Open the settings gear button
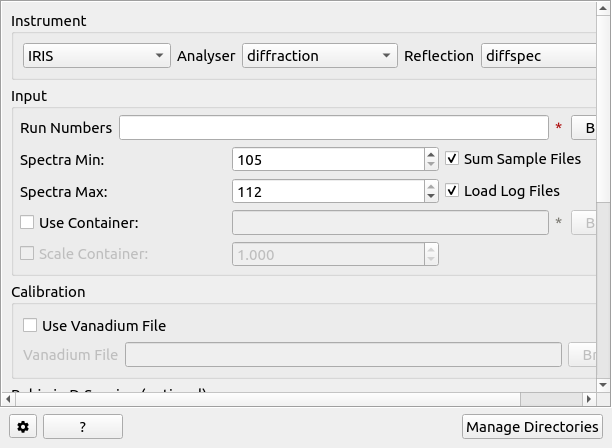The height and width of the screenshot is (448, 612). (23, 427)
